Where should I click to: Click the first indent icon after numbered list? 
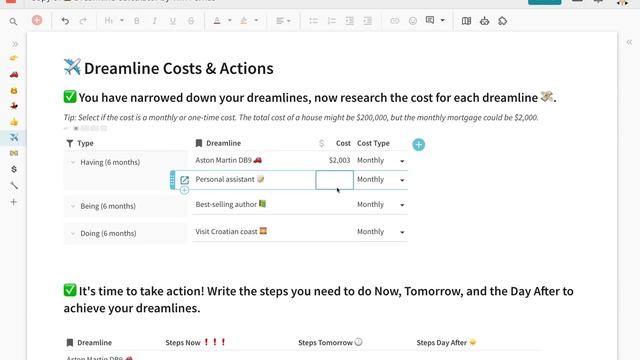[x=349, y=21]
